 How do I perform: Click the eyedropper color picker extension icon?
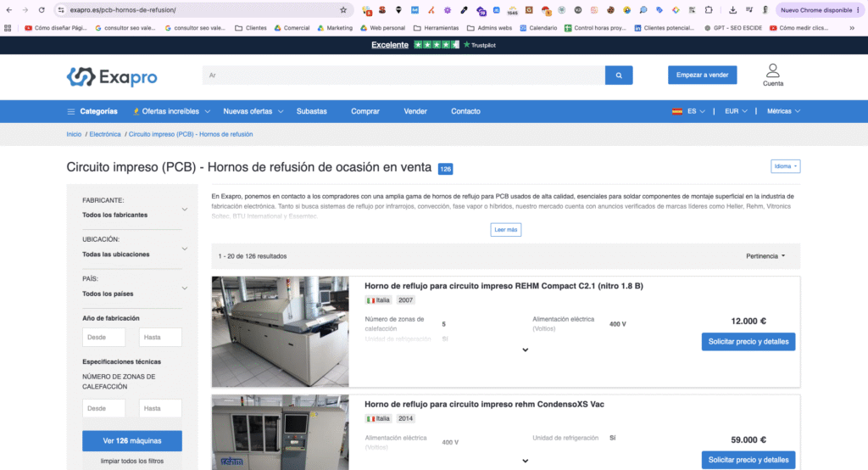pyautogui.click(x=464, y=10)
